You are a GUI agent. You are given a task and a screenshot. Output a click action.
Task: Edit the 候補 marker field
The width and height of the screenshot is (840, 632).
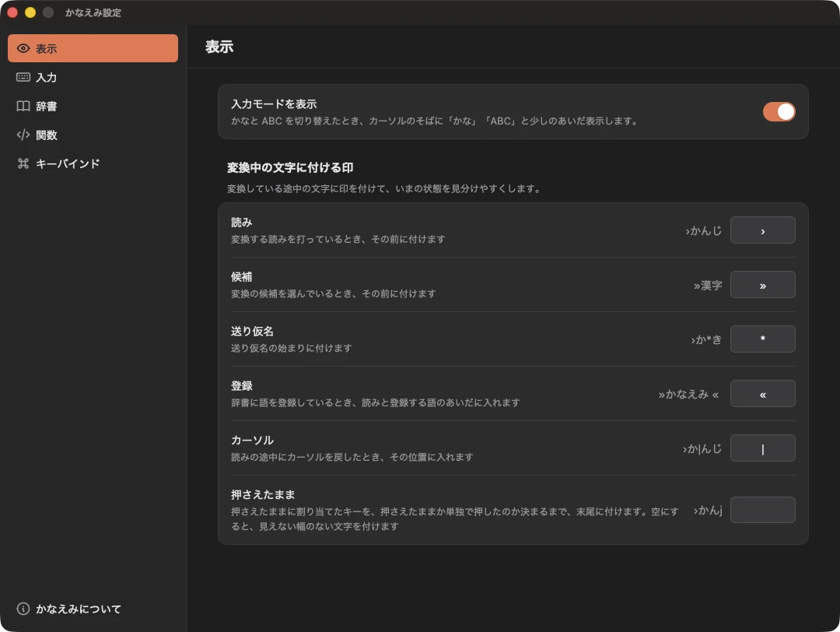click(x=762, y=285)
